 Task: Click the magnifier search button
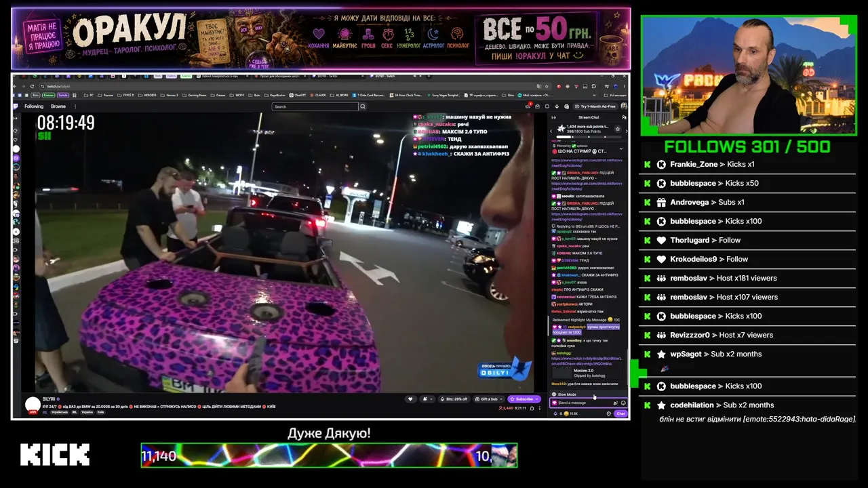pyautogui.click(x=363, y=106)
